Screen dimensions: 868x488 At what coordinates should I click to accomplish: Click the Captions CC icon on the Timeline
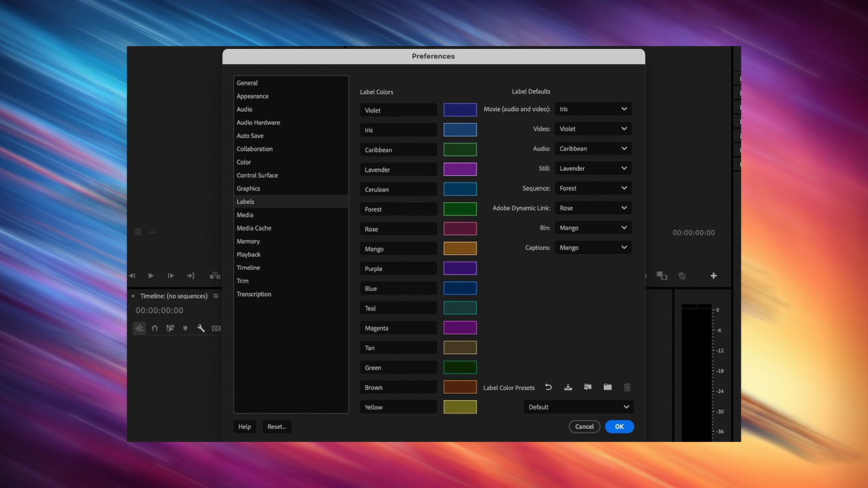(216, 327)
